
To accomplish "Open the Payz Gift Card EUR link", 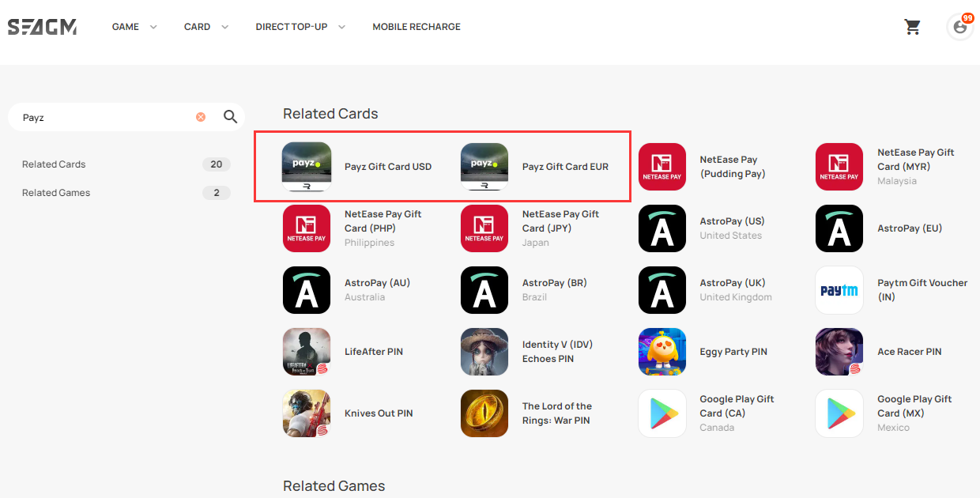I will click(x=565, y=167).
